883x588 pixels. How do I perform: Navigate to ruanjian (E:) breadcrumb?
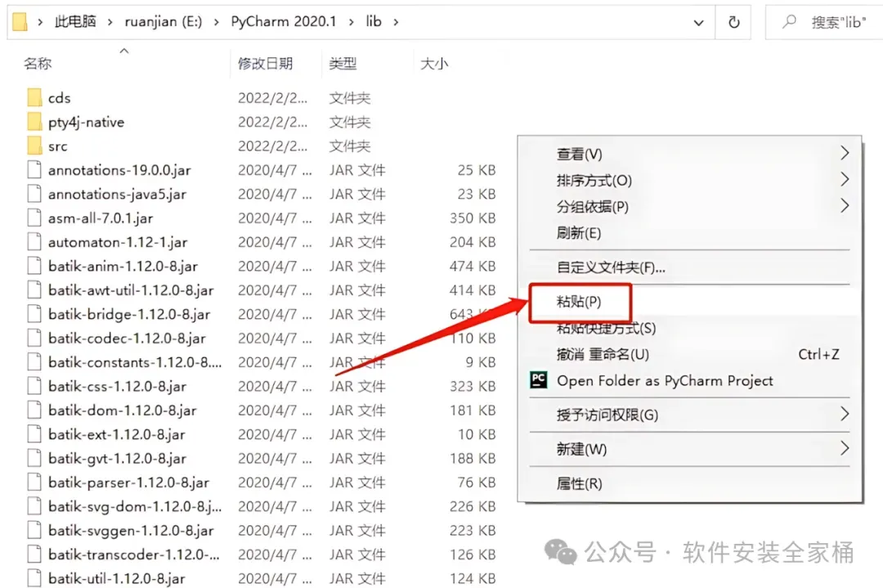[x=164, y=22]
